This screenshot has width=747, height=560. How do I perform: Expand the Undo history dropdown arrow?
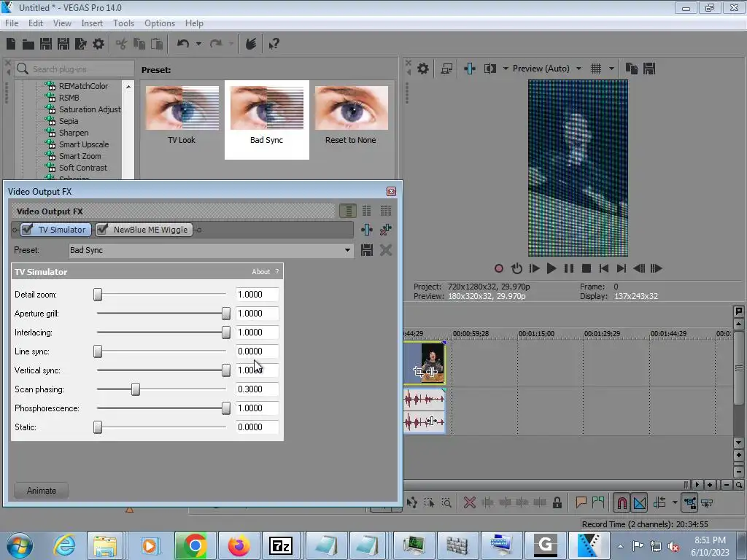[198, 44]
